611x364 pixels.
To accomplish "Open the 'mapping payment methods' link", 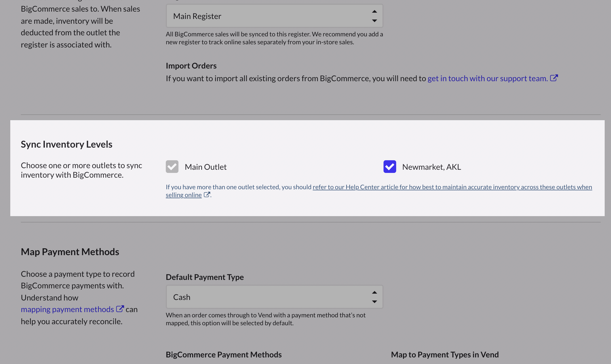I will tap(67, 309).
